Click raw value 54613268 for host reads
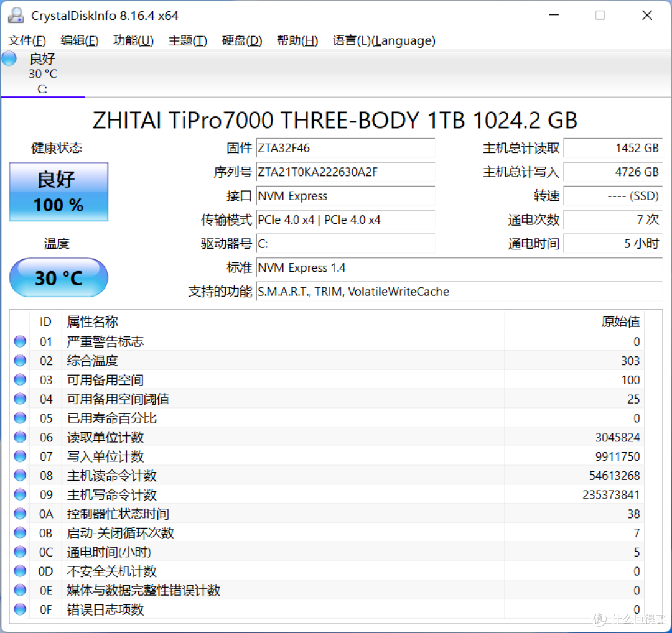Screen dimensions: 672x633 (615, 476)
